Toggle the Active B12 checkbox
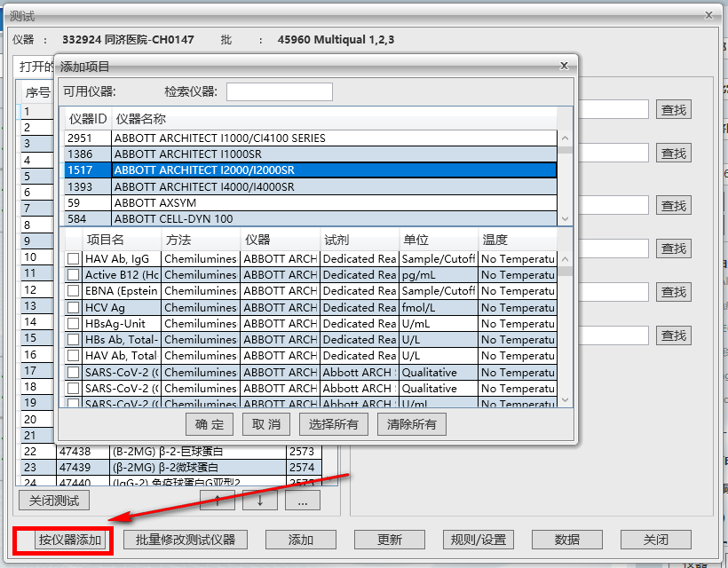Image resolution: width=728 pixels, height=568 pixels. click(x=73, y=274)
